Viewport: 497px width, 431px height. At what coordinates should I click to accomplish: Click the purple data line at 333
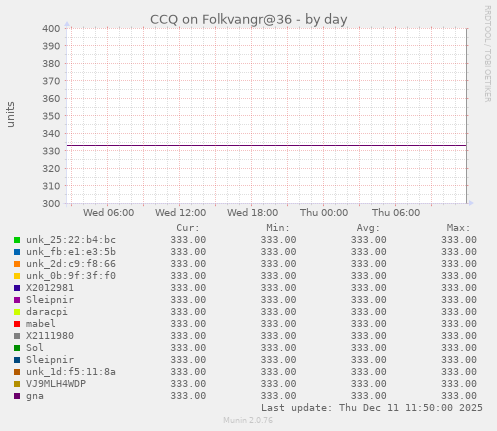pos(267,145)
